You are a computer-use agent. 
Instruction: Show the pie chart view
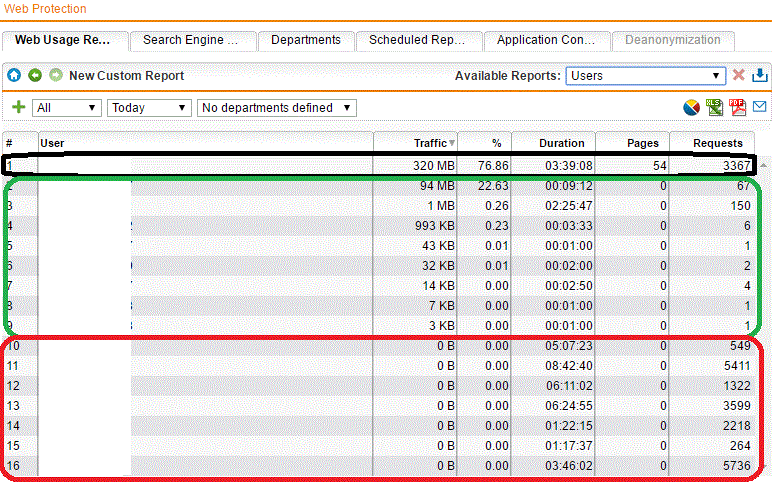coord(691,107)
